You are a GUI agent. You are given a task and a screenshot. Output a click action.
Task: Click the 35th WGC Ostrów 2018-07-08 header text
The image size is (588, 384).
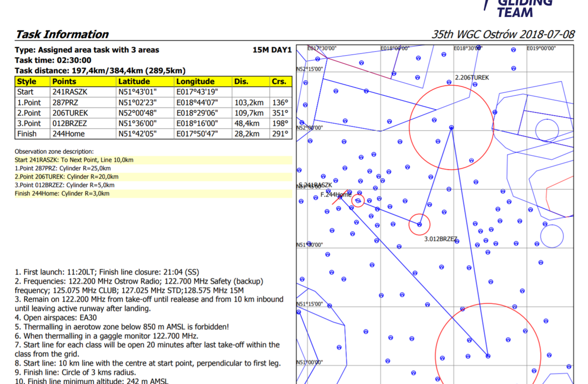503,34
